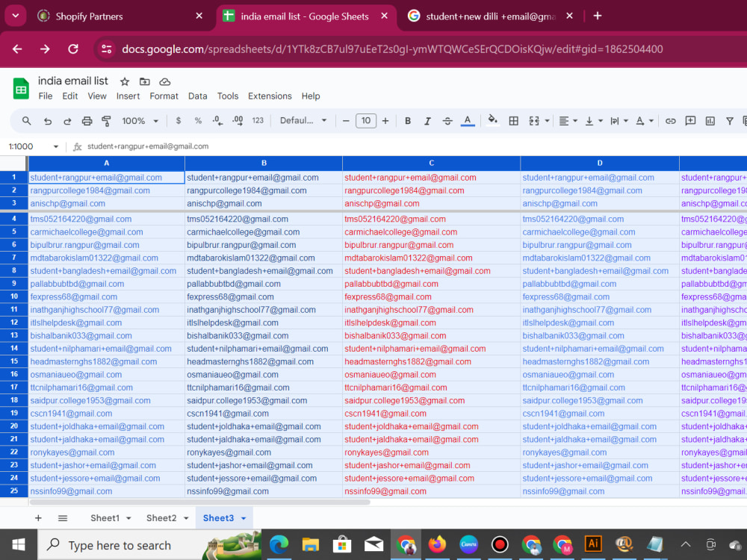Open text wrapping dropdown
Screen dimensions: 747x560
(x=619, y=121)
